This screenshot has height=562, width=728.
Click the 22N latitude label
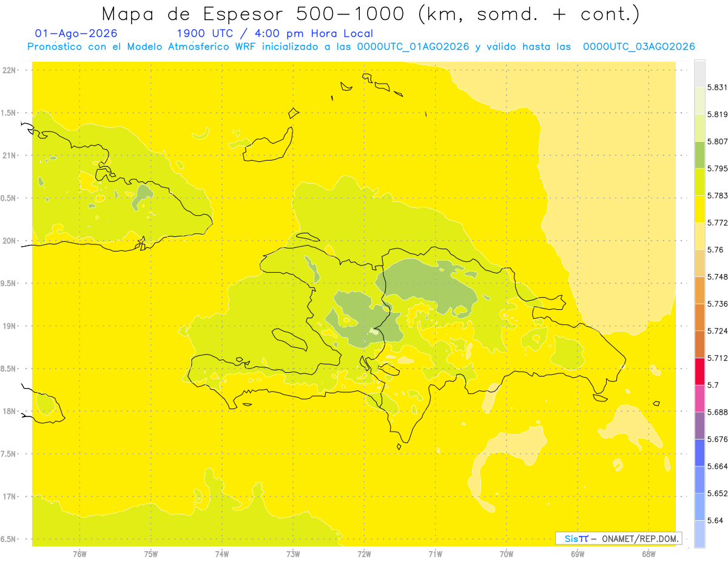click(10, 70)
